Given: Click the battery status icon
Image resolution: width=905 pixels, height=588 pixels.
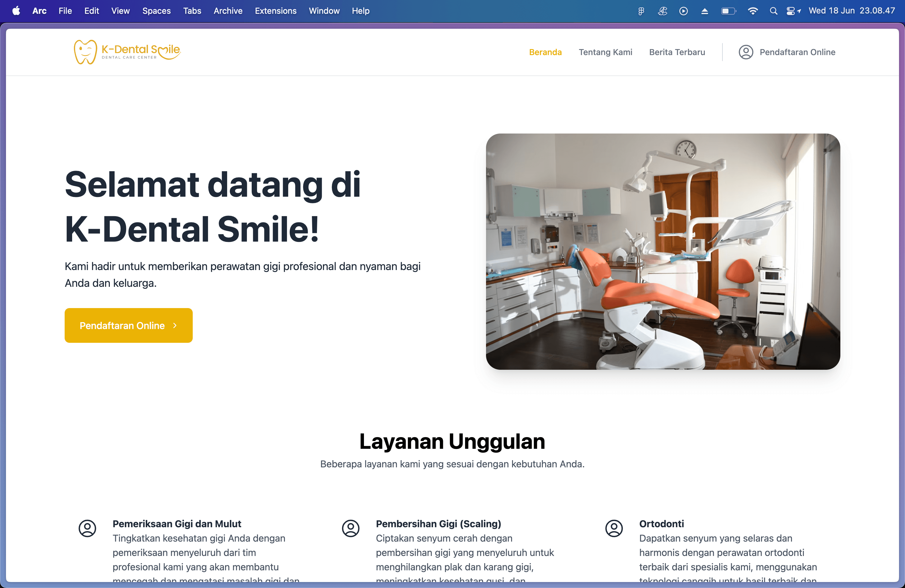Looking at the screenshot, I should coord(728,11).
